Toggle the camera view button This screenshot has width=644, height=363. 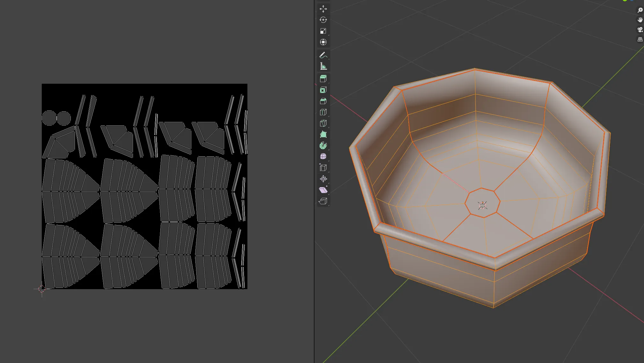click(x=640, y=30)
